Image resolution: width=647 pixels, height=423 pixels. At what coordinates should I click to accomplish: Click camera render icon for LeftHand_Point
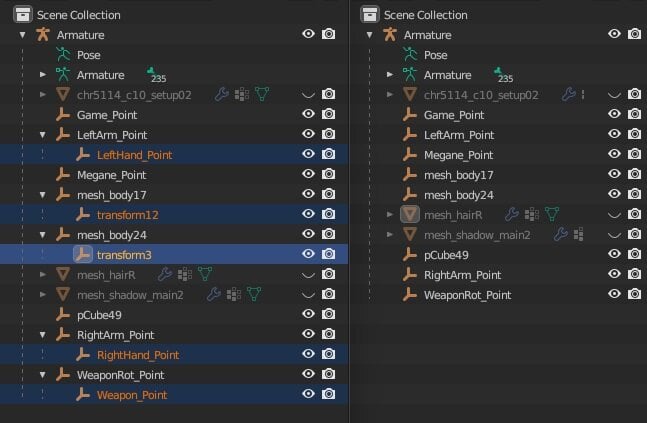328,154
